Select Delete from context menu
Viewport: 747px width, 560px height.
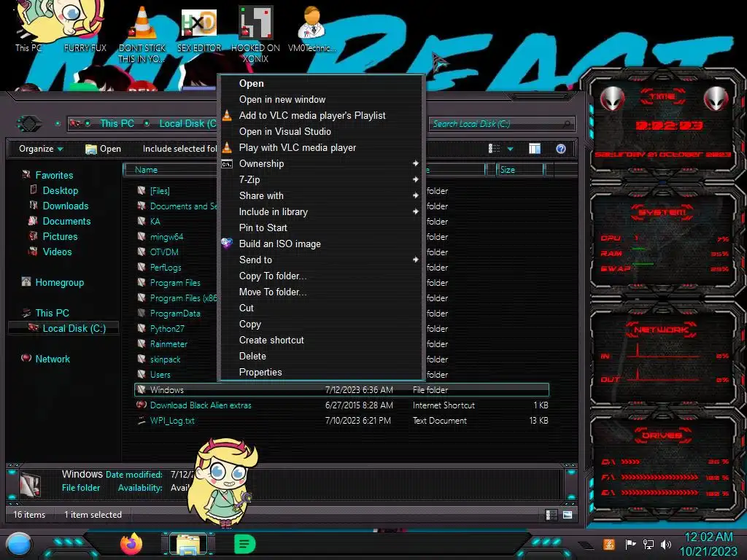[x=320, y=356]
